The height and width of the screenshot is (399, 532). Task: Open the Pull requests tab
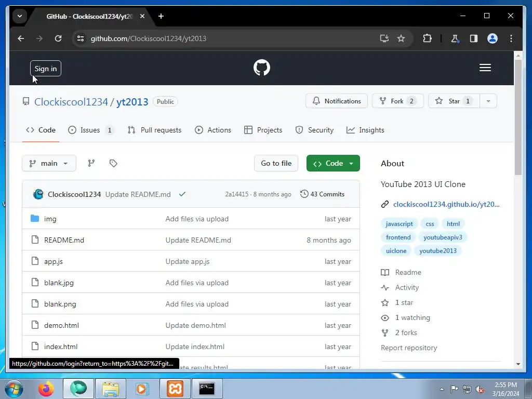click(x=154, y=130)
